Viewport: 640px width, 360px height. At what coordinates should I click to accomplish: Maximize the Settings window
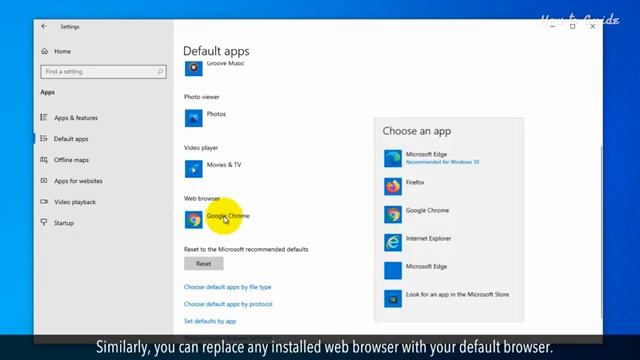click(x=573, y=27)
